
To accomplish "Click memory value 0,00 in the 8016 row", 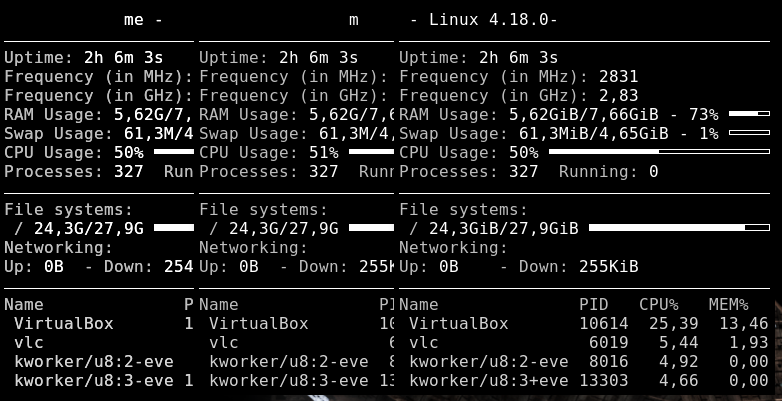I will [749, 361].
